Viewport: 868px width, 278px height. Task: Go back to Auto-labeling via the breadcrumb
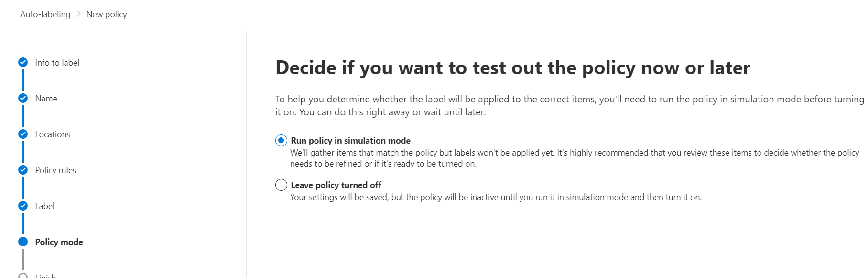(45, 14)
